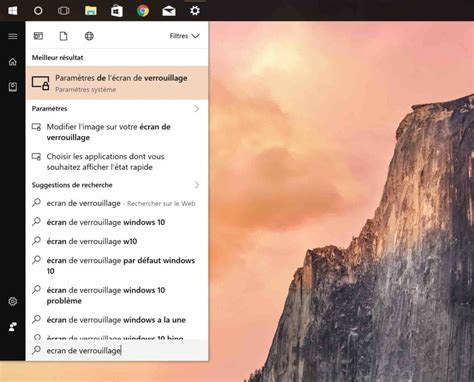
Task: Launch Google Chrome from the taskbar
Action: pyautogui.click(x=143, y=11)
